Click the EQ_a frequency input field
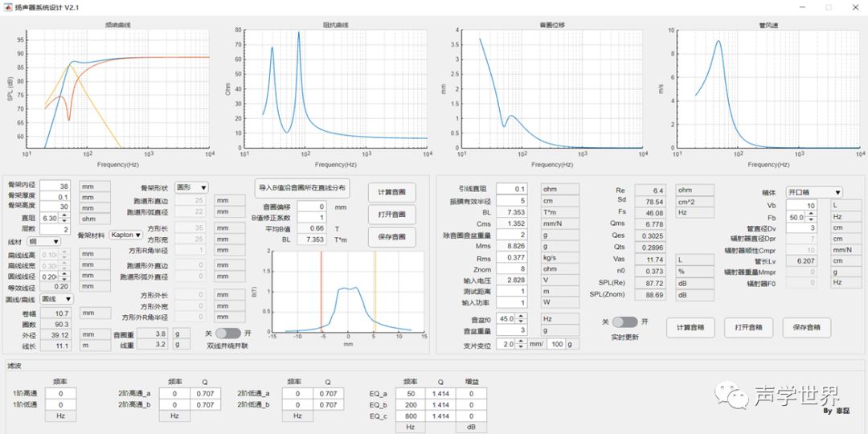This screenshot has height=434, width=868. pos(410,394)
